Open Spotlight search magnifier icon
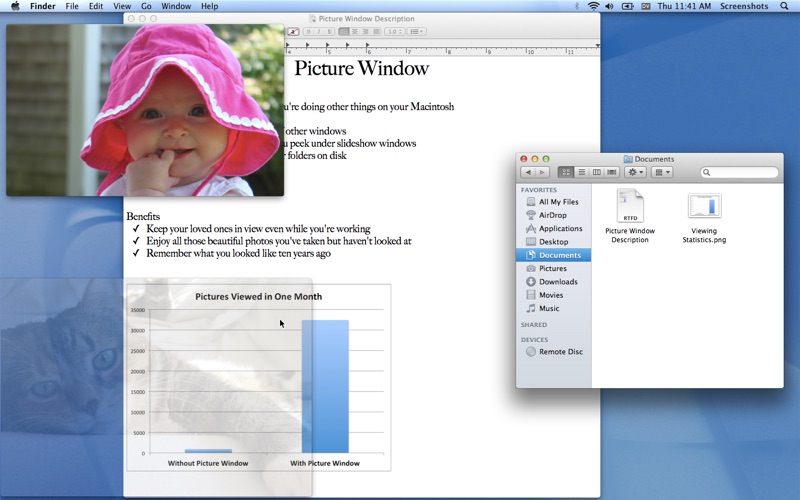The width and height of the screenshot is (800, 500). (x=784, y=6)
